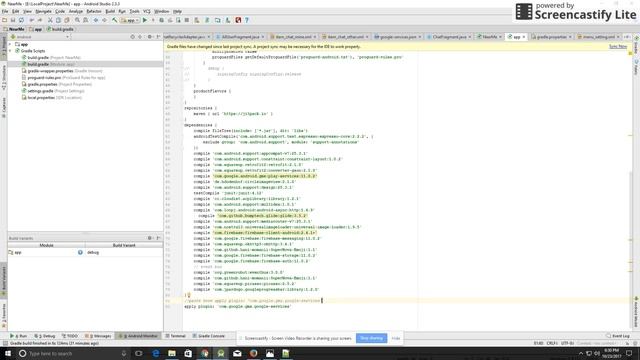Click the Synchronize toolbar icon
The image size is (640, 360).
[21, 20]
